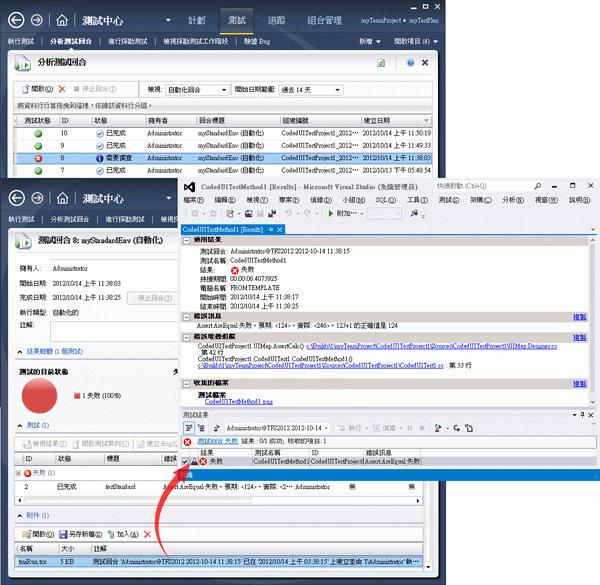Click red X delete in attachments toolbar
600x585 pixels.
(x=147, y=534)
